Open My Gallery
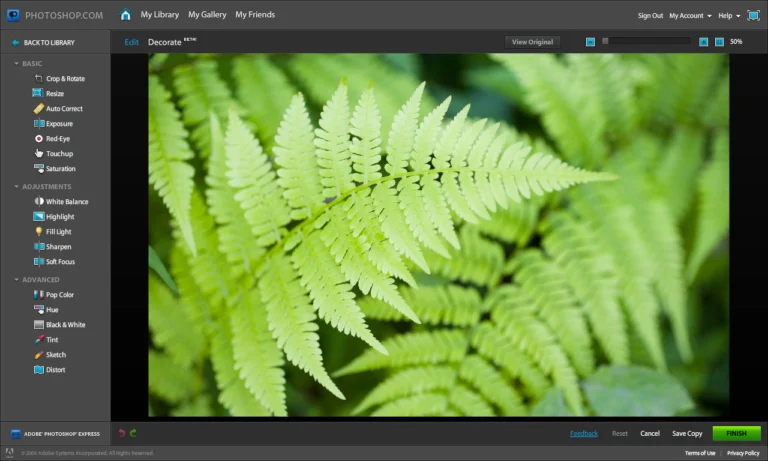The height and width of the screenshot is (461, 768). pyautogui.click(x=207, y=15)
